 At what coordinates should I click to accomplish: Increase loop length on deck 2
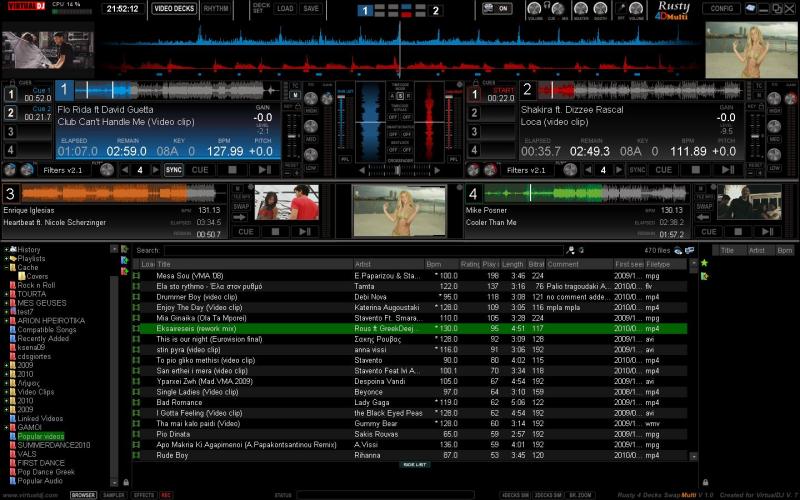coord(619,170)
